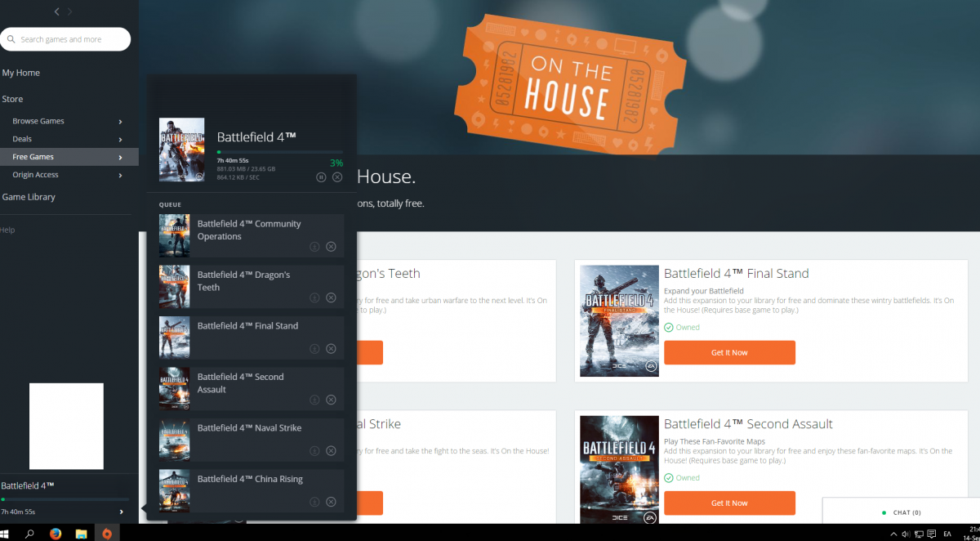
Task: Show hidden system tray icons
Action: click(892, 534)
